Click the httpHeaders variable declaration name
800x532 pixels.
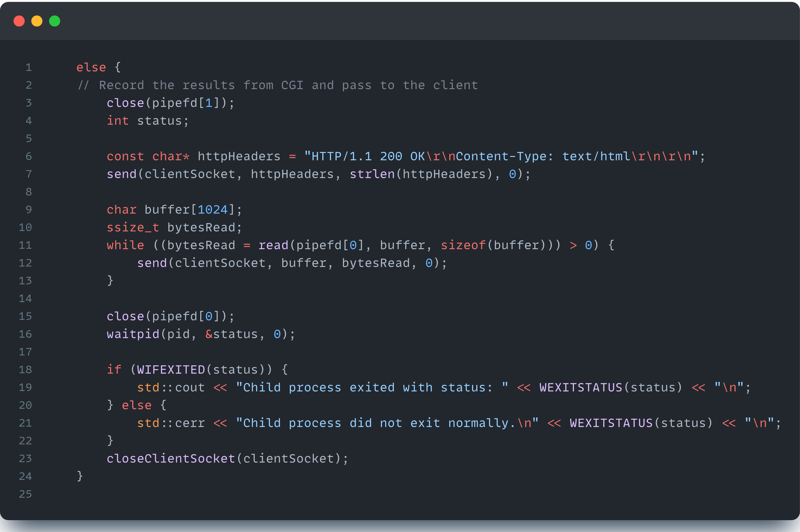tap(239, 156)
